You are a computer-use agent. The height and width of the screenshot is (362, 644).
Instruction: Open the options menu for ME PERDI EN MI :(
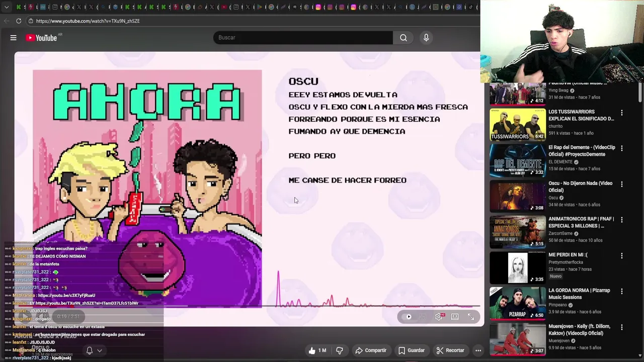[x=622, y=256]
